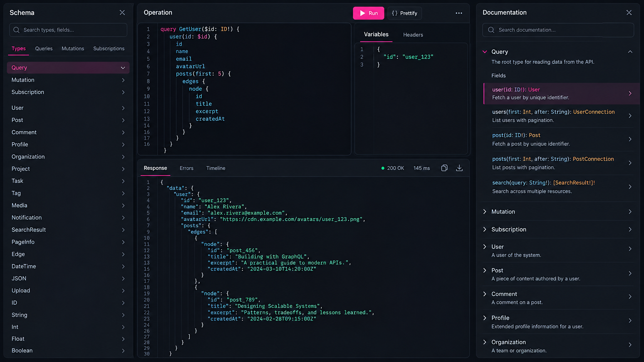Open the posts PostConnection field docs
The image size is (644, 362).
tap(562, 163)
